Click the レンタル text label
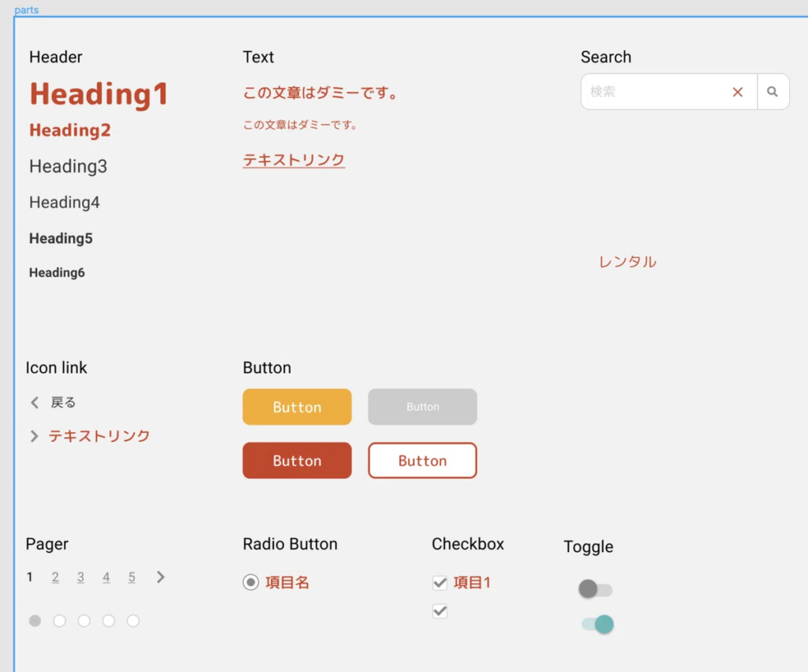The height and width of the screenshot is (672, 808). click(x=627, y=262)
